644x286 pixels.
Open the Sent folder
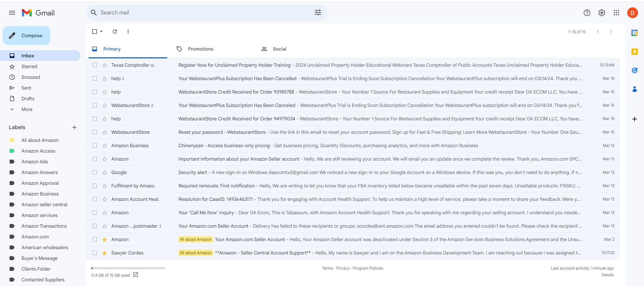(x=40, y=88)
